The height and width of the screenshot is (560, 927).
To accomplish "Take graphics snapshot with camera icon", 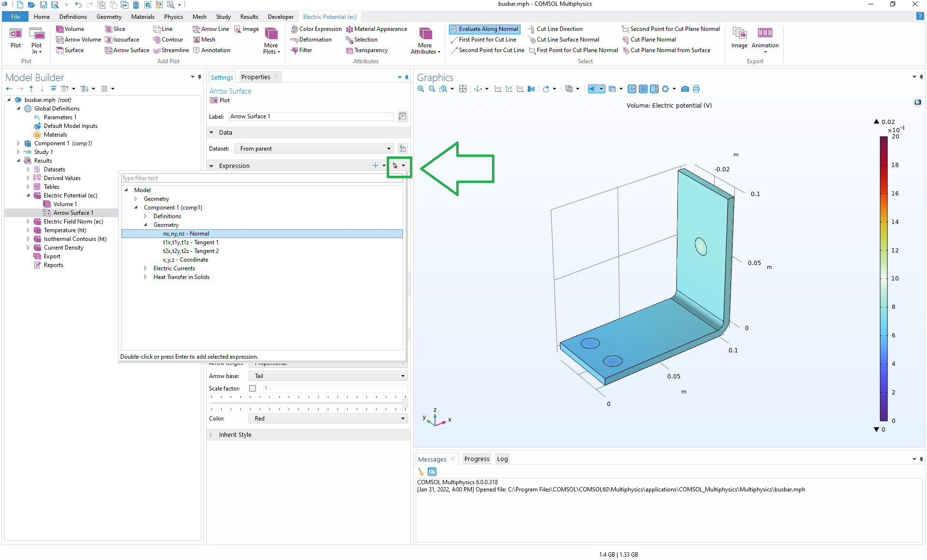I will [x=685, y=89].
